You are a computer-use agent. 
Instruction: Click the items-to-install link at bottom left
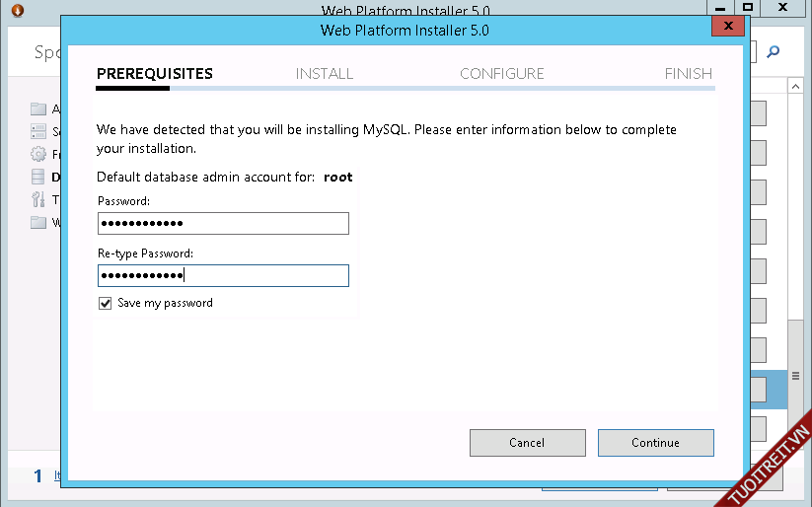(x=56, y=475)
